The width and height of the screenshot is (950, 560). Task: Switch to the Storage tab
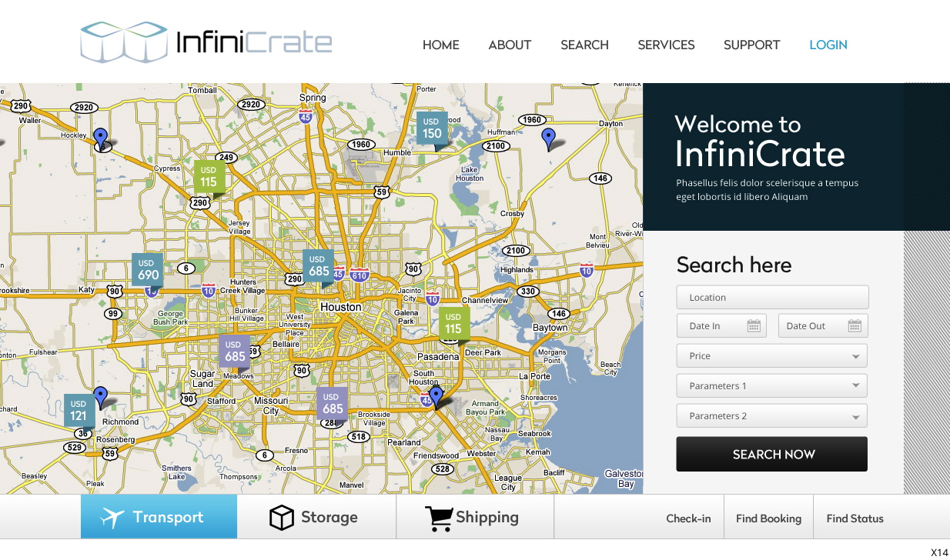click(x=316, y=517)
